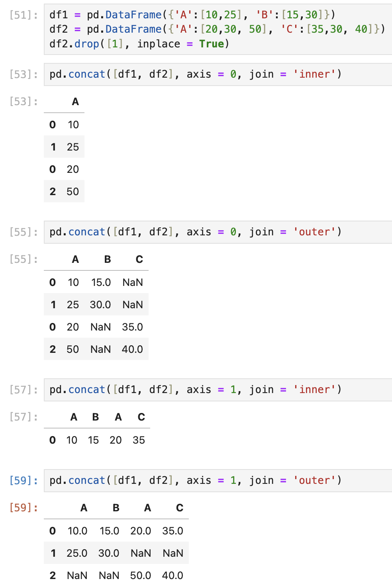Click row index 2 in output 59 table
Screen dimensions: 392x587
53,575
